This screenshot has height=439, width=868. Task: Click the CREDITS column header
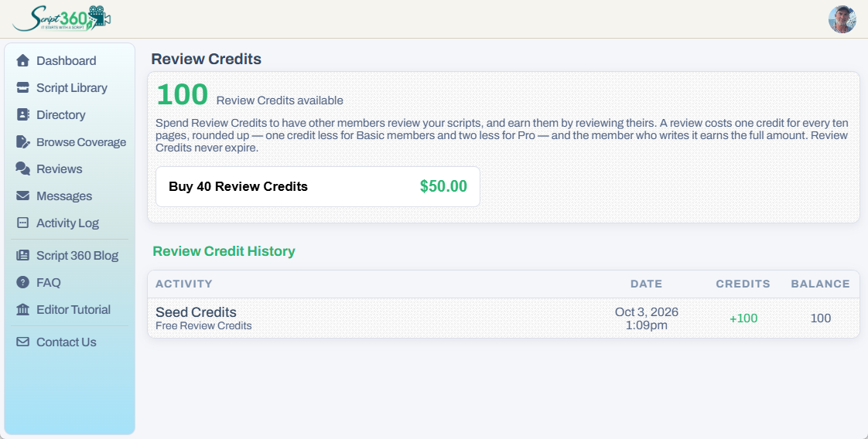coord(743,284)
